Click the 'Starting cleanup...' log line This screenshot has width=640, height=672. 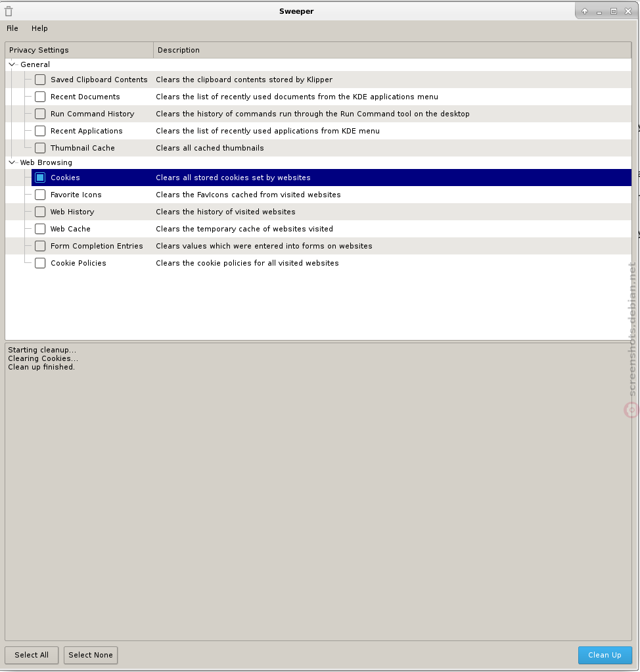tap(43, 350)
